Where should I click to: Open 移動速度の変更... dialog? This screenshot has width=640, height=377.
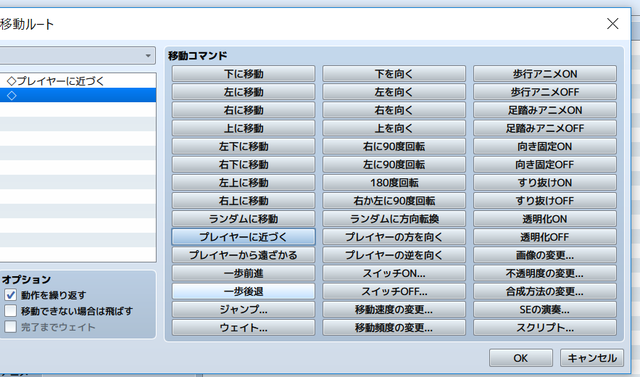coord(394,309)
